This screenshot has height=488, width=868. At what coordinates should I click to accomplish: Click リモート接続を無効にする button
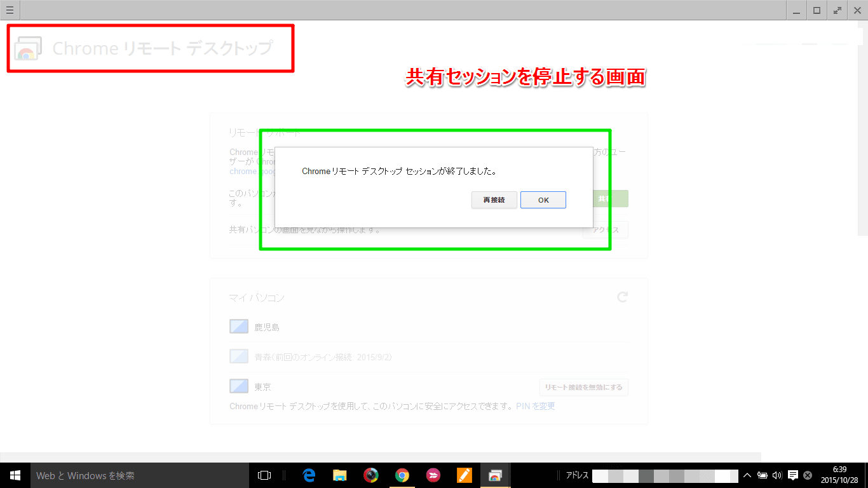(583, 387)
